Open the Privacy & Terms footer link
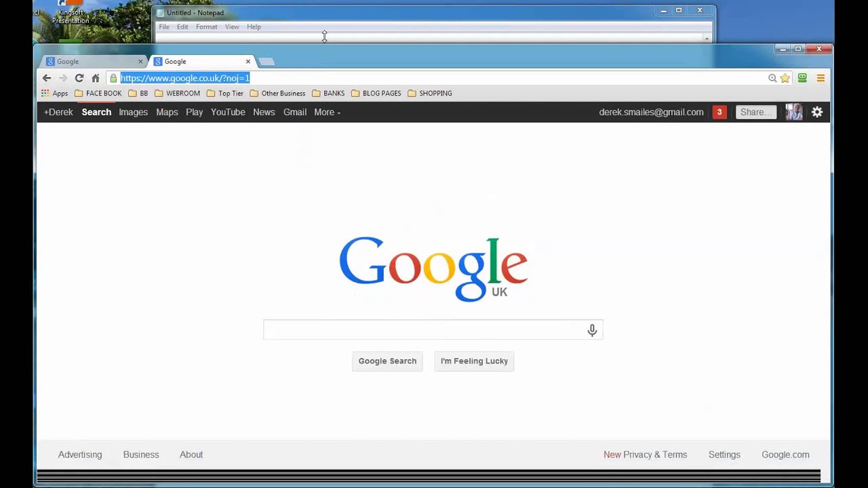The image size is (868, 488). (655, 455)
